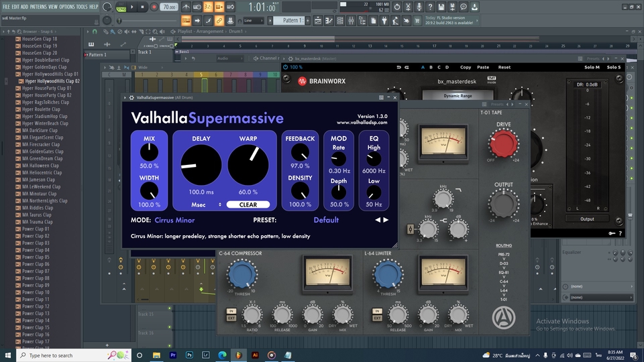This screenshot has width=644, height=362.
Task: Open the Piano roll view icon
Action: click(x=329, y=21)
